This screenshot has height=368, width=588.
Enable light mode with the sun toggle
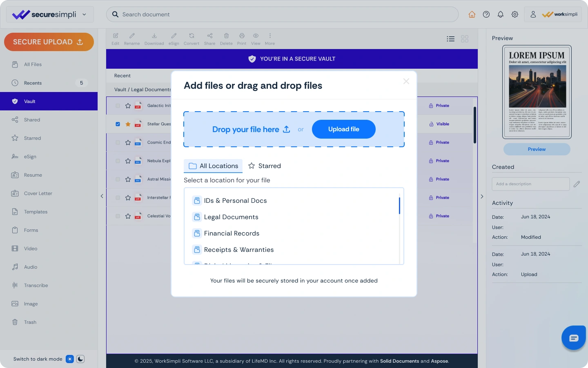pos(70,359)
